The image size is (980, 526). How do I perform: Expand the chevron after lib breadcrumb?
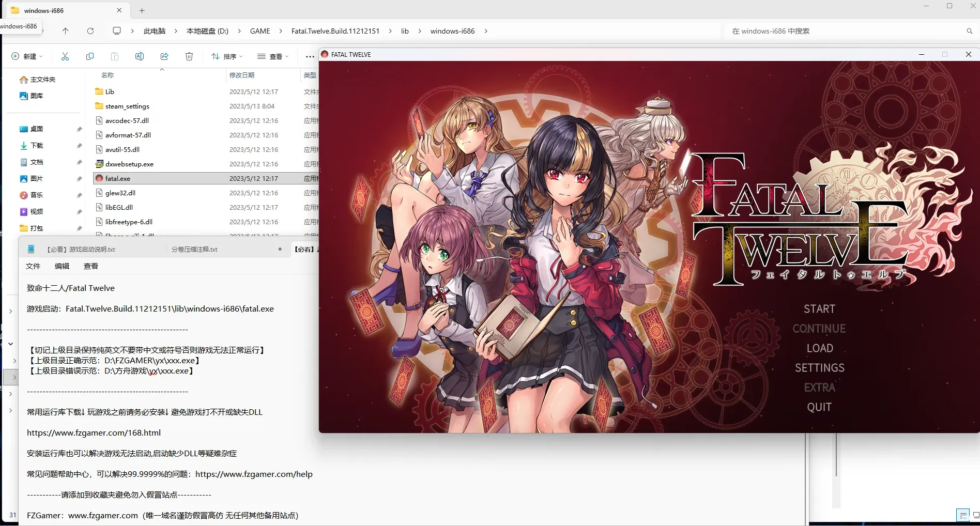419,31
